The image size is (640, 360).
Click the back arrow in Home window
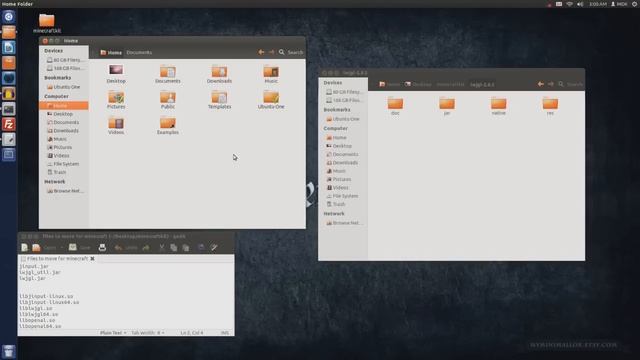pos(261,52)
